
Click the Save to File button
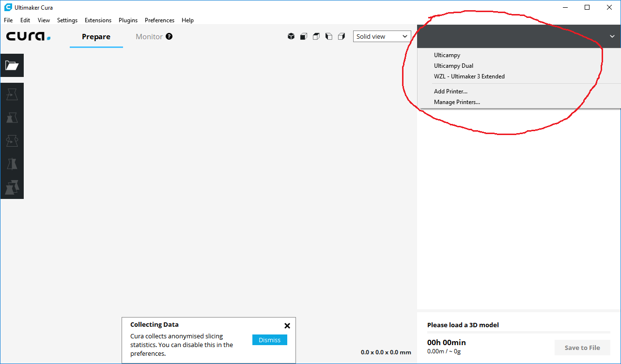click(582, 348)
